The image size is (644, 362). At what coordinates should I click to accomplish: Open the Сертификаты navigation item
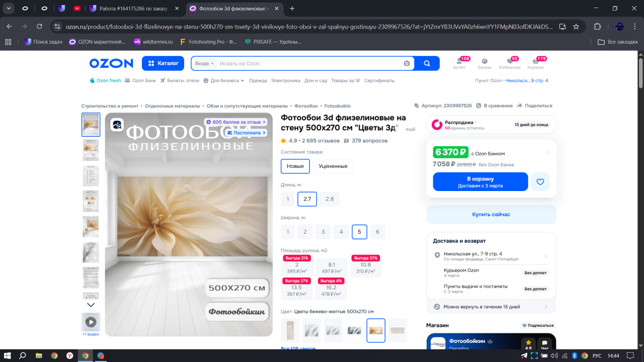tap(379, 80)
